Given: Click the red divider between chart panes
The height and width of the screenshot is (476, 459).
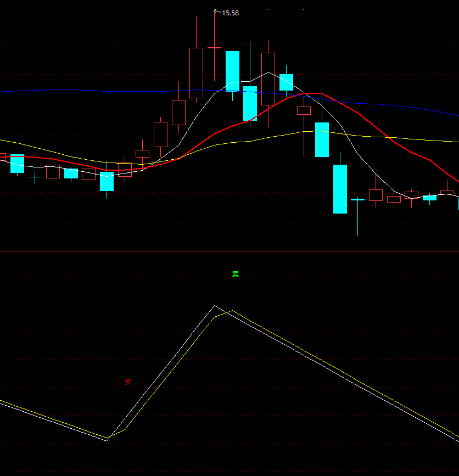Looking at the screenshot, I should (229, 251).
